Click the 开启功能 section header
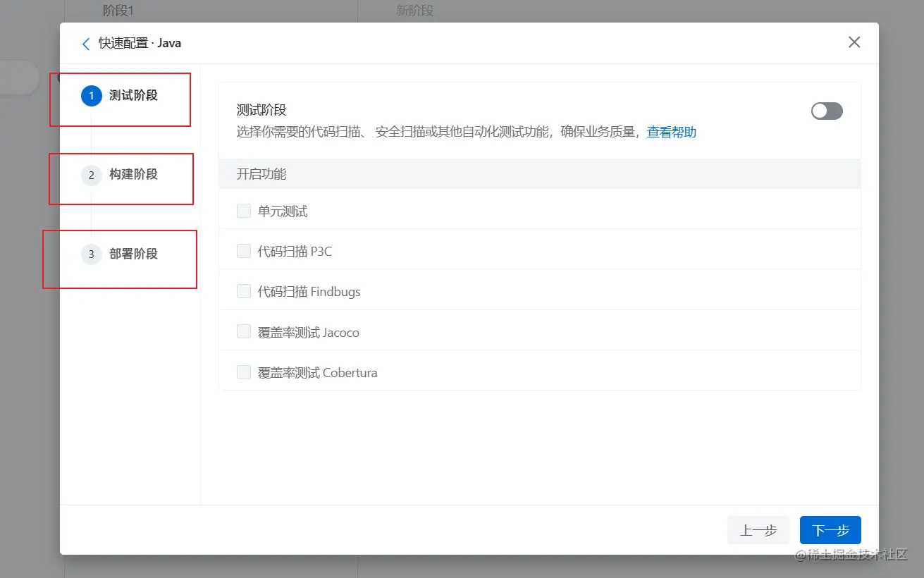Viewport: 924px width, 578px height. pyautogui.click(x=540, y=173)
